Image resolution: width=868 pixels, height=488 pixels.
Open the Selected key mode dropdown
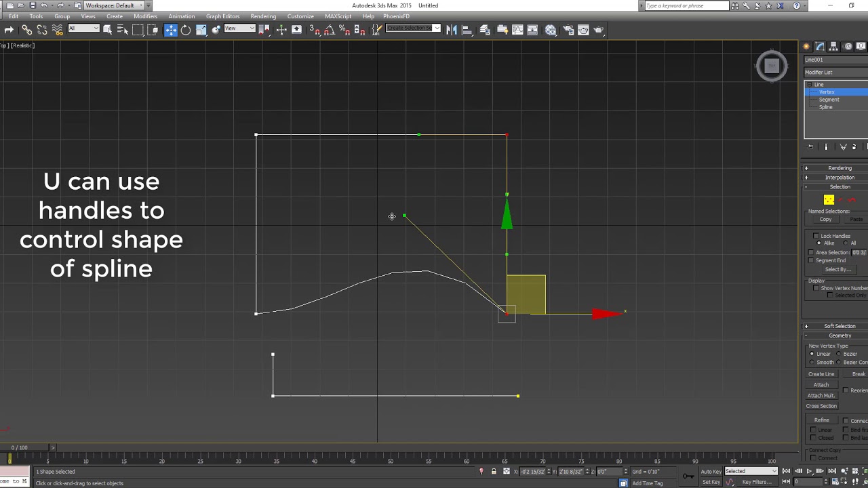point(751,471)
